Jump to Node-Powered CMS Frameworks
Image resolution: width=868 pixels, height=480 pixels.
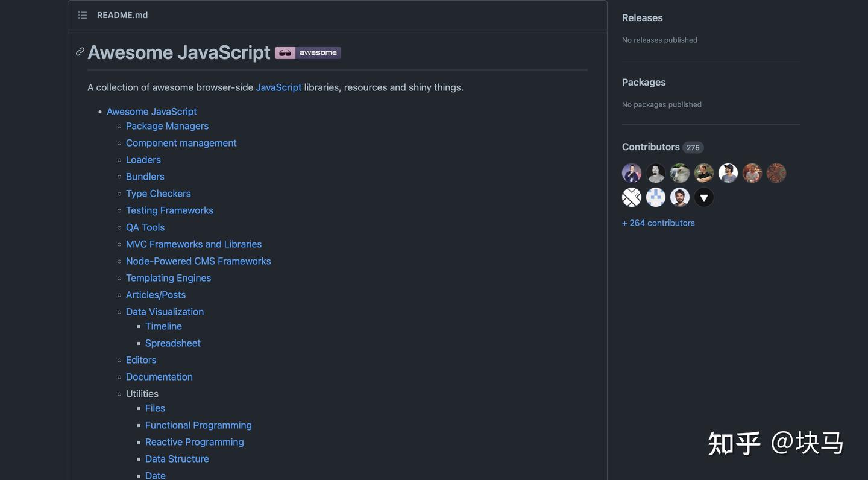pos(198,261)
